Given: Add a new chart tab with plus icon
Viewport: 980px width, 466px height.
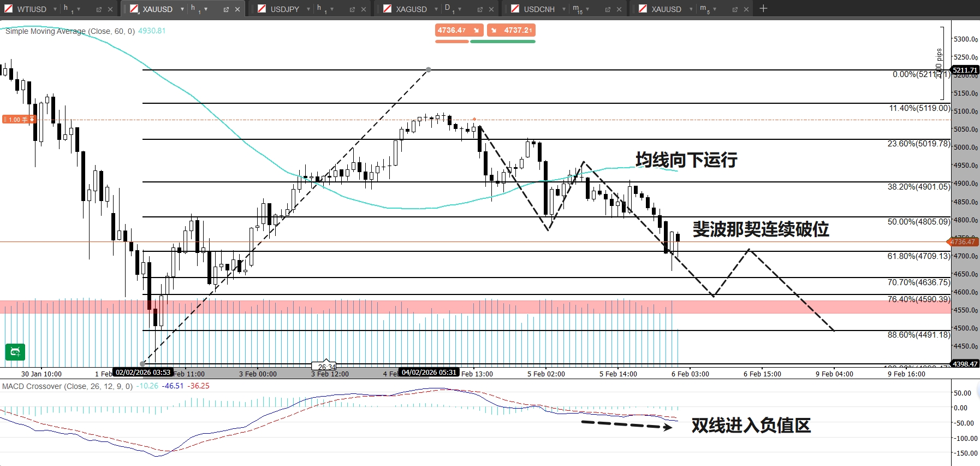Looking at the screenshot, I should [x=763, y=8].
